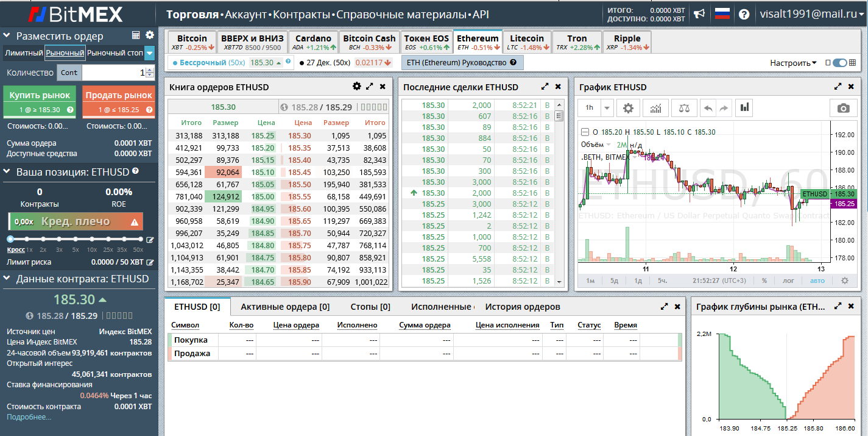Viewport: 868px width, 436px height.
Task: Open chart properties gear in toolbar
Action: (628, 108)
